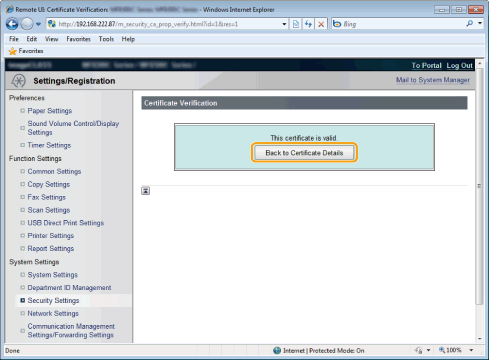Click the Internet Explorer title bar icon

coord(10,9)
